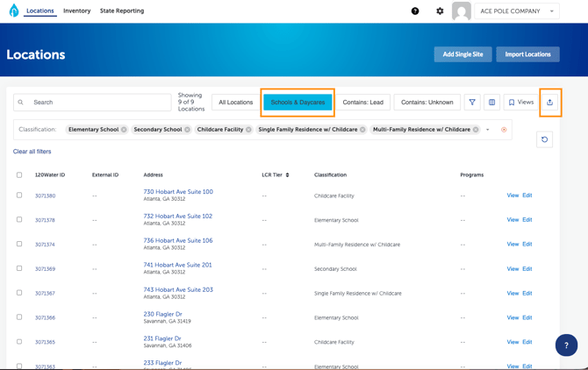This screenshot has height=370, width=588.
Task: Go to the State Reporting nav tab
Action: (x=122, y=11)
